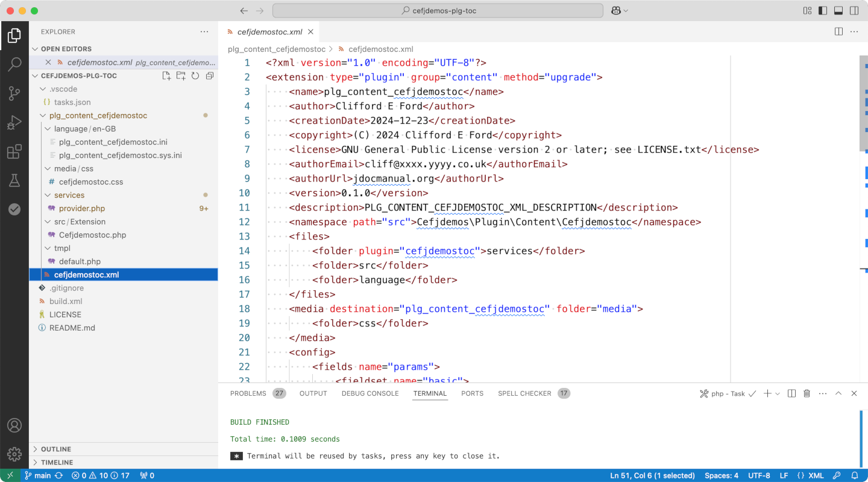Open Explorer more actions ellipsis
The height and width of the screenshot is (482, 868).
pyautogui.click(x=204, y=31)
